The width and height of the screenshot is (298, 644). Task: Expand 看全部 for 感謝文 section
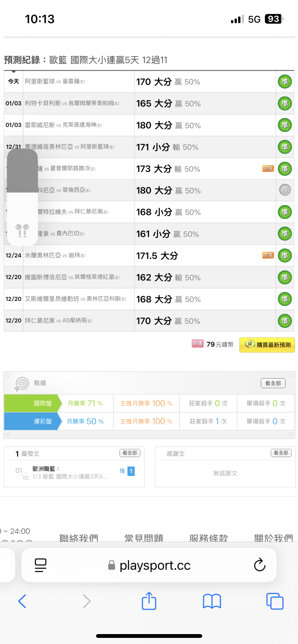click(281, 453)
